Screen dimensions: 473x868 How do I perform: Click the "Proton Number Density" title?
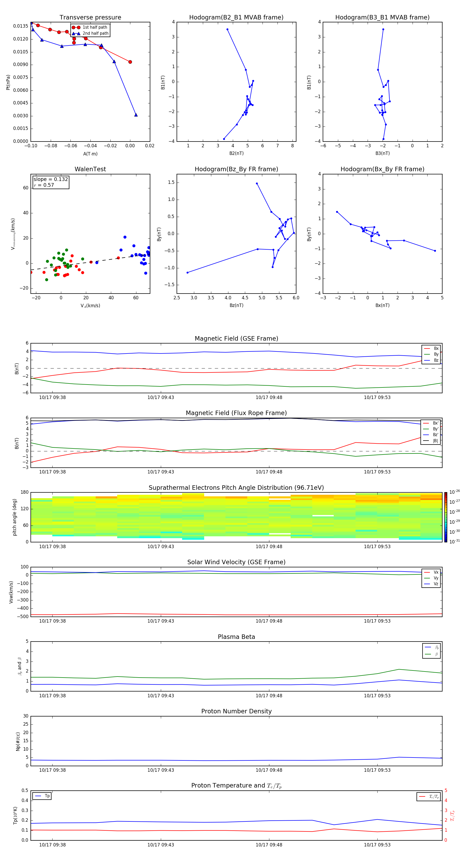tap(236, 711)
